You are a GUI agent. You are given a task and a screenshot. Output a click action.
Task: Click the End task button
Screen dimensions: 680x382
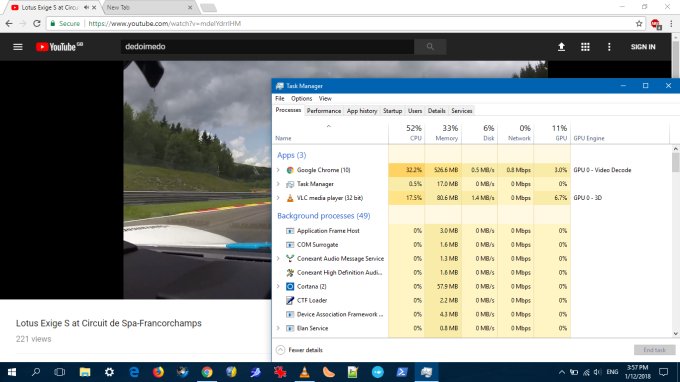point(654,350)
